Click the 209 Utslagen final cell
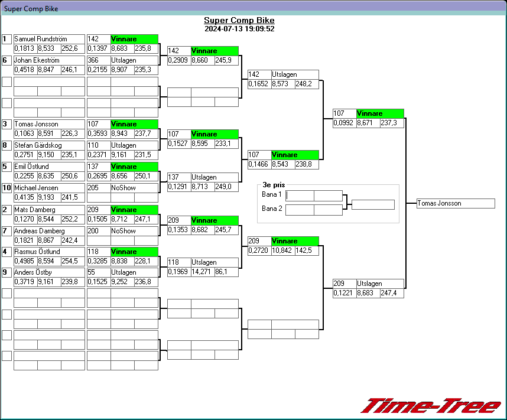The image size is (507, 420). pyautogui.click(x=381, y=284)
